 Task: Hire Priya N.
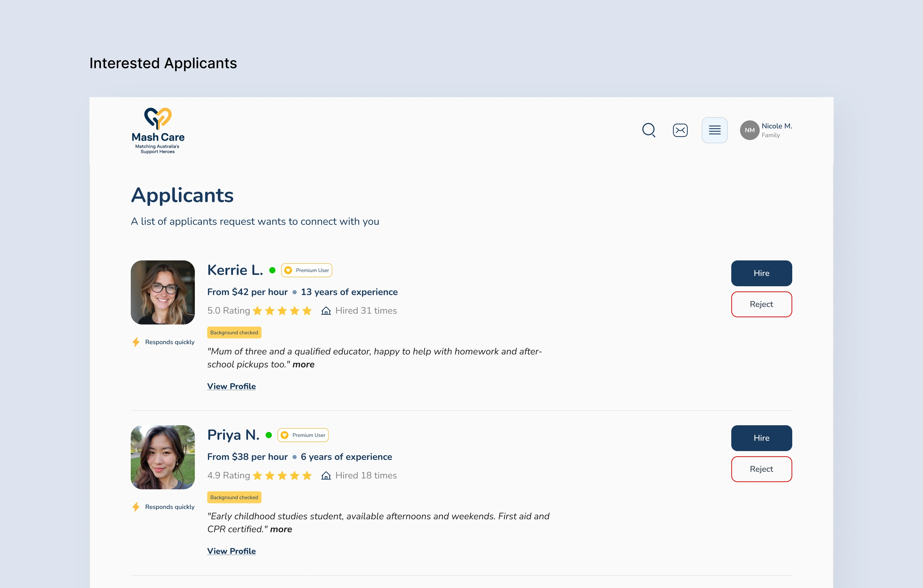(x=761, y=438)
